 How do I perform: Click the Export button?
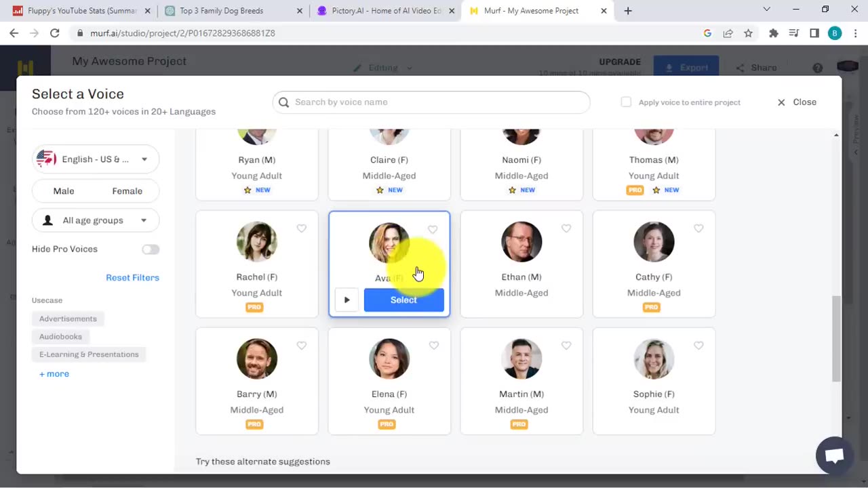coord(686,68)
